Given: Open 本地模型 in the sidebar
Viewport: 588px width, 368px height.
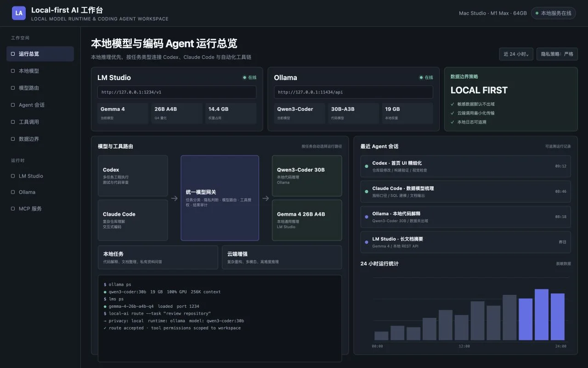Looking at the screenshot, I should click(x=40, y=71).
